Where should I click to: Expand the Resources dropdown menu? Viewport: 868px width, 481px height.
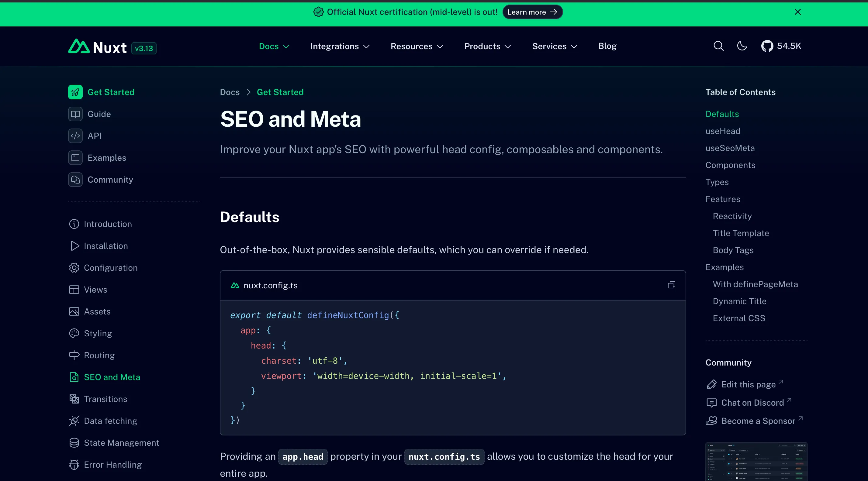tap(417, 46)
